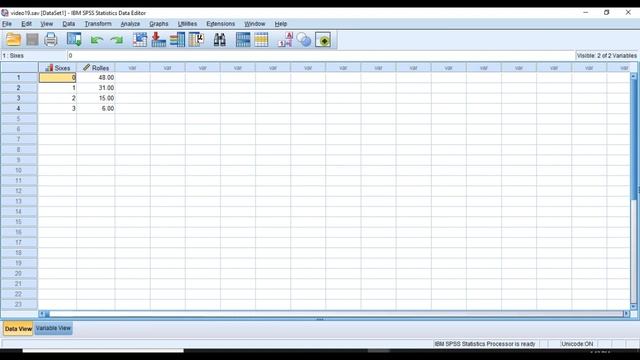Click the vertical scrollbar up arrow
The image size is (640, 360).
[x=633, y=76]
